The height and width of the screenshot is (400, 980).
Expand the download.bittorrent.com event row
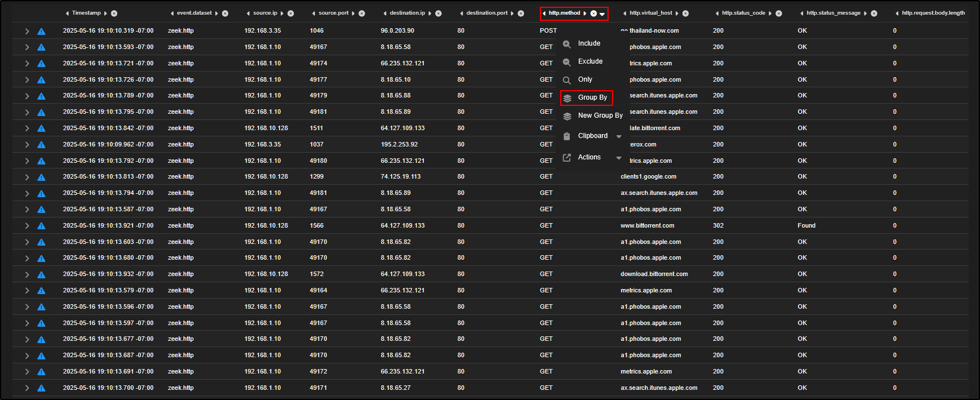coord(26,274)
